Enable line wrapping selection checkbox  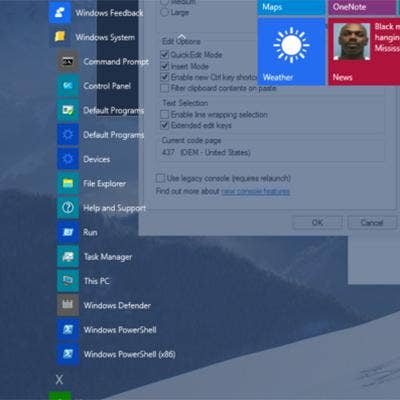click(164, 114)
